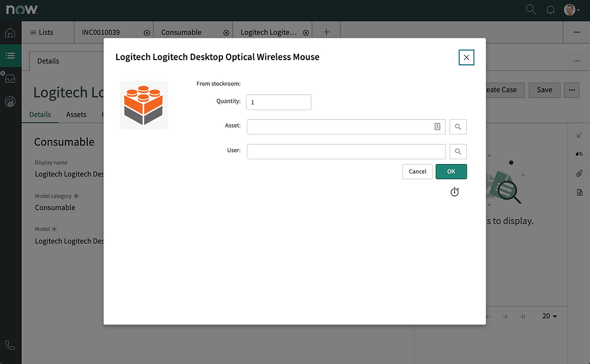Close the Logitech Logite… tab
Image resolution: width=590 pixels, height=364 pixels.
click(306, 33)
